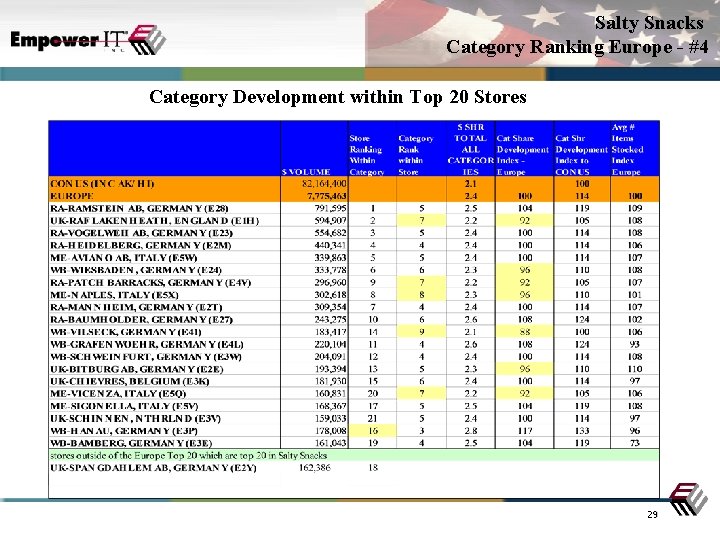
Task: Select the 'Category Rank within Store' header
Action: 416,155
